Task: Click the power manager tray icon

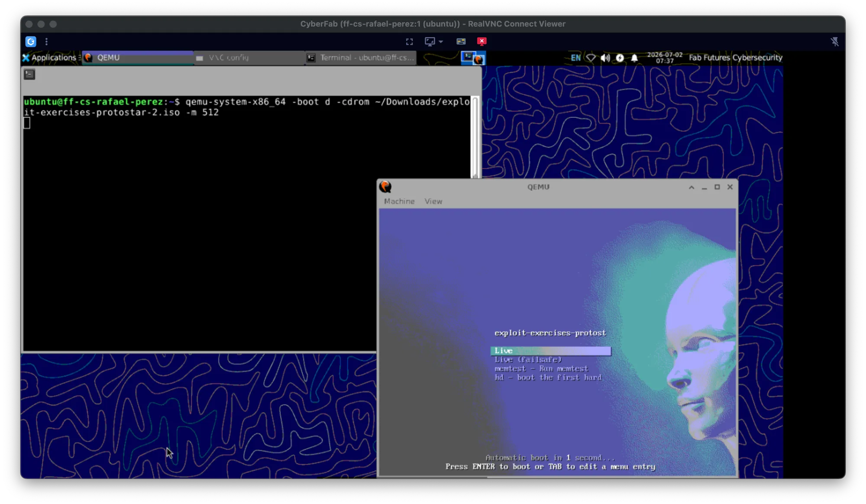Action: [620, 58]
